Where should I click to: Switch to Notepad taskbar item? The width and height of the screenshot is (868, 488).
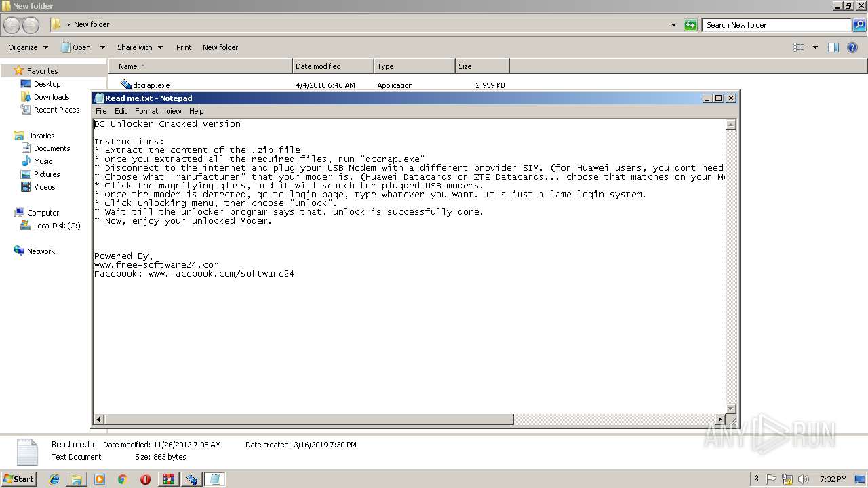215,479
